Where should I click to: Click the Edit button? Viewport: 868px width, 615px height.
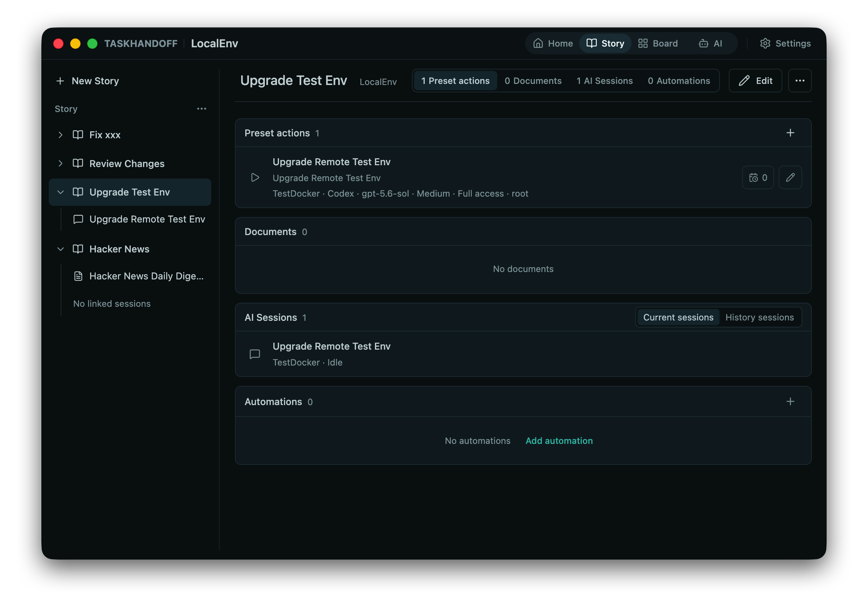point(755,80)
